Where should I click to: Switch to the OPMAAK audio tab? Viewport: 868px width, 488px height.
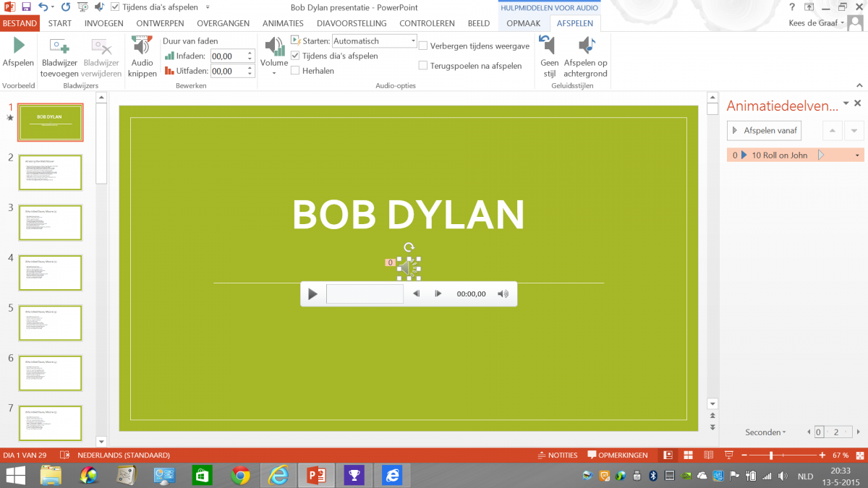tap(524, 23)
